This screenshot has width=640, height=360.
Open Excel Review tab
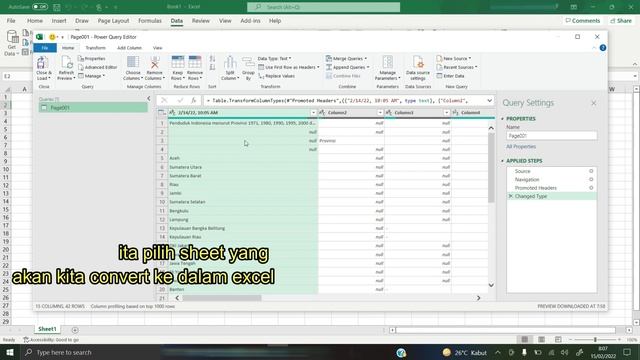coord(200,21)
